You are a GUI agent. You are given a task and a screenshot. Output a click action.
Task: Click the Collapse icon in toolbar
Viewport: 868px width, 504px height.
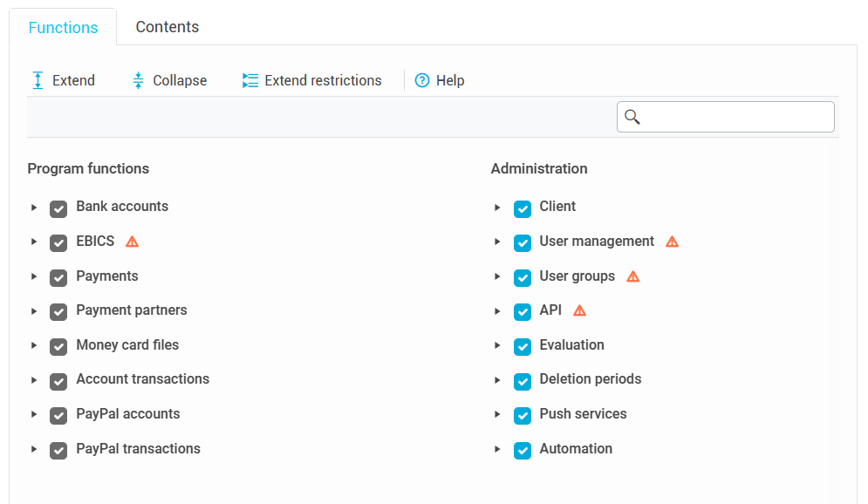click(138, 80)
